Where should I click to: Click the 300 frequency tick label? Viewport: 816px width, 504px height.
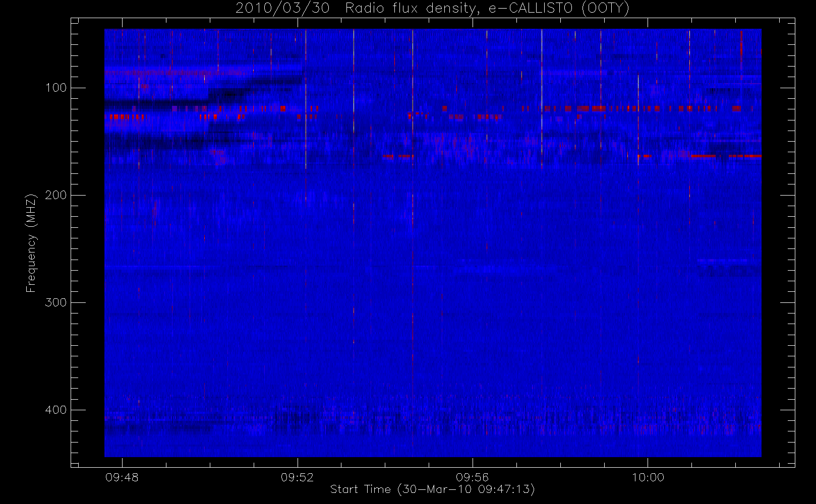pyautogui.click(x=55, y=302)
